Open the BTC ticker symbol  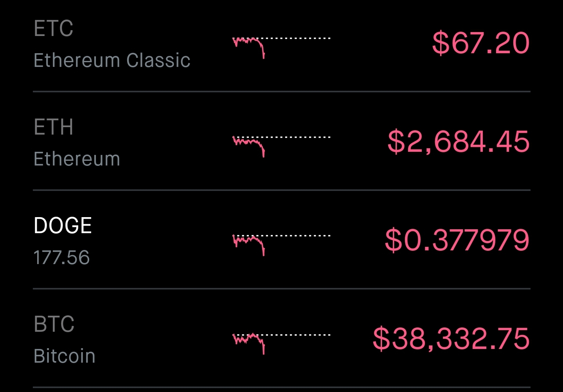click(x=54, y=324)
